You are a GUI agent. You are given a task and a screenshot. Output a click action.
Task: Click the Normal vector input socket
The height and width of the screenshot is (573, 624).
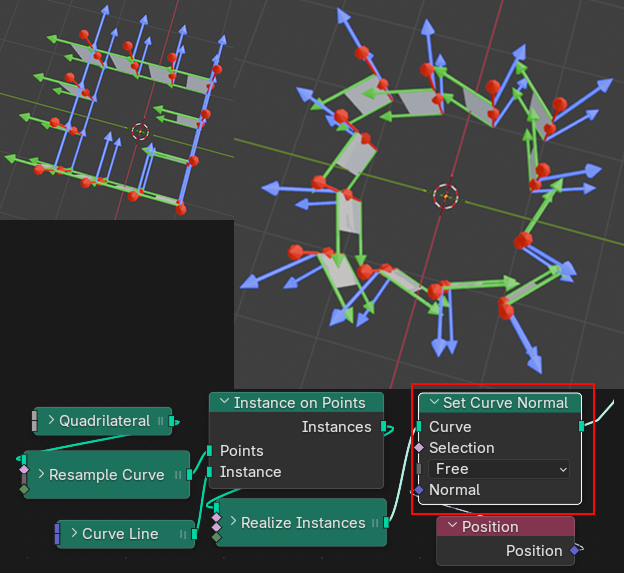418,490
